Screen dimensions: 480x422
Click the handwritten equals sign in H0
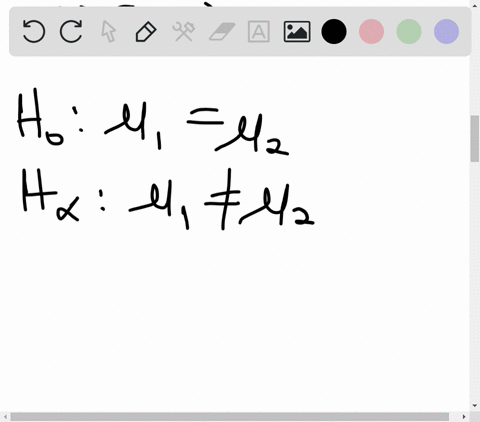[205, 116]
